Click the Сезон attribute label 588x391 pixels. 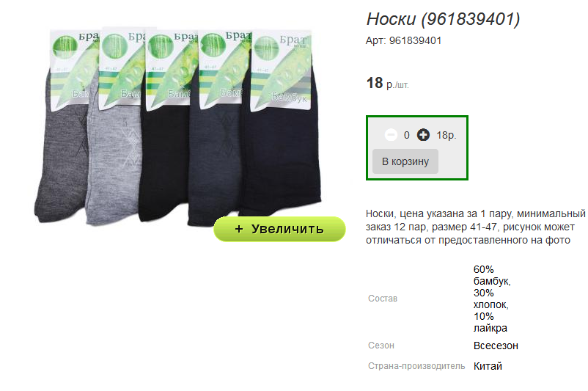click(381, 346)
